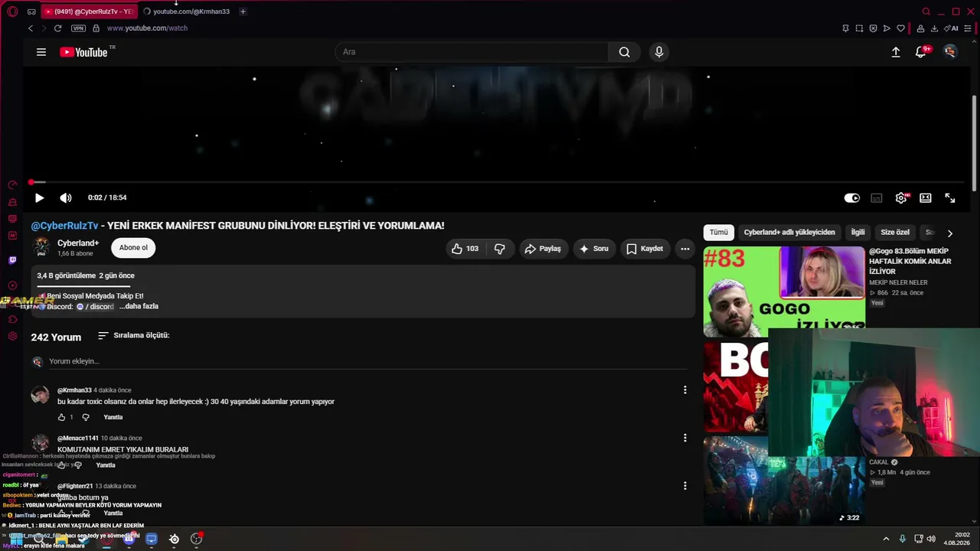The height and width of the screenshot is (551, 980).
Task: Open the YouTube hamburger guide menu
Action: pyautogui.click(x=41, y=52)
